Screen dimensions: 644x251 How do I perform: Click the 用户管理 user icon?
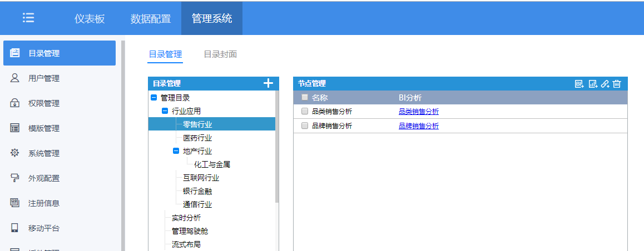click(15, 78)
